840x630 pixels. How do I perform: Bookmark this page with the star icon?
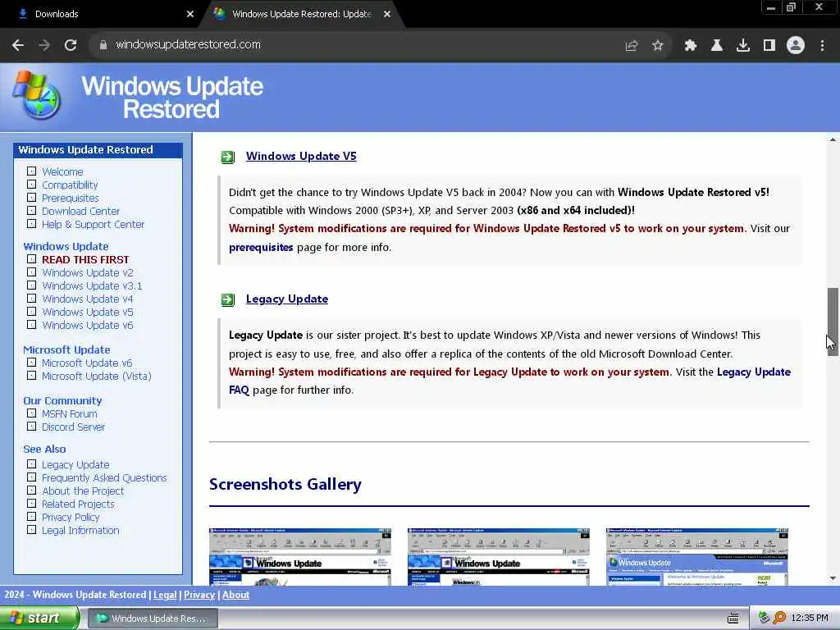pos(658,46)
